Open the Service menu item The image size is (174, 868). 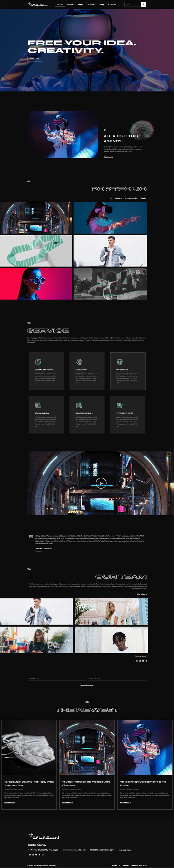click(x=70, y=4)
